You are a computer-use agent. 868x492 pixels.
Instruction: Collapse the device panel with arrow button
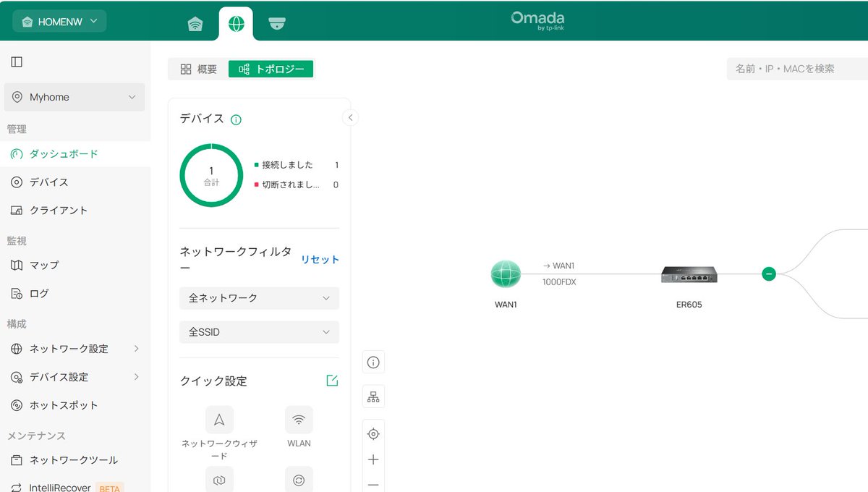click(350, 117)
